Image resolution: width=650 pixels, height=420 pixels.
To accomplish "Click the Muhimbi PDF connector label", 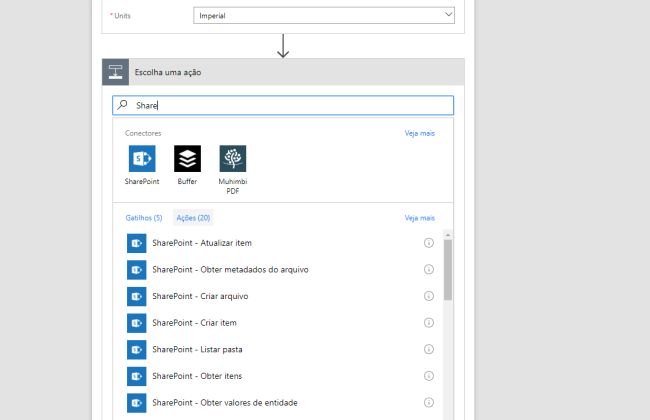I will 233,186.
